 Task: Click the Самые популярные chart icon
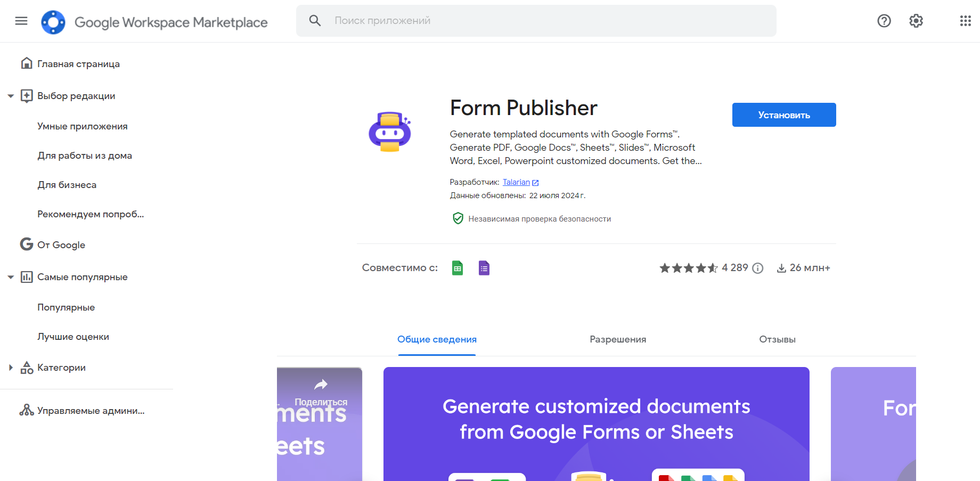pos(27,277)
